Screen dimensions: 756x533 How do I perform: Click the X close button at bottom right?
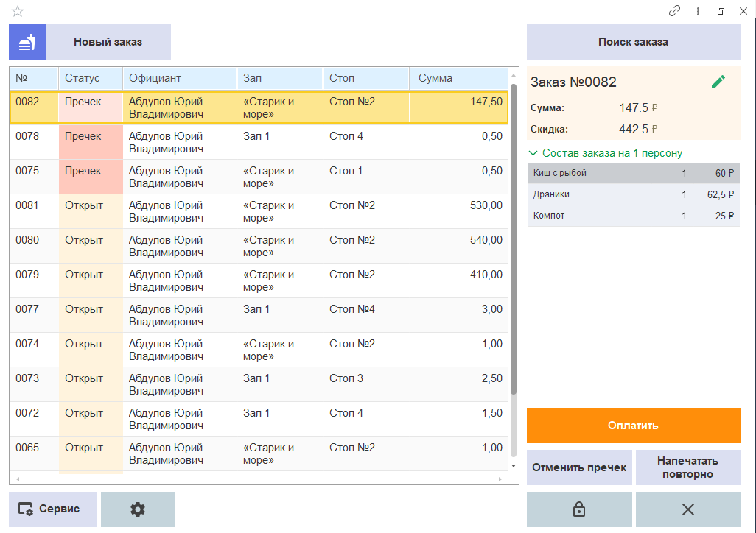point(687,509)
